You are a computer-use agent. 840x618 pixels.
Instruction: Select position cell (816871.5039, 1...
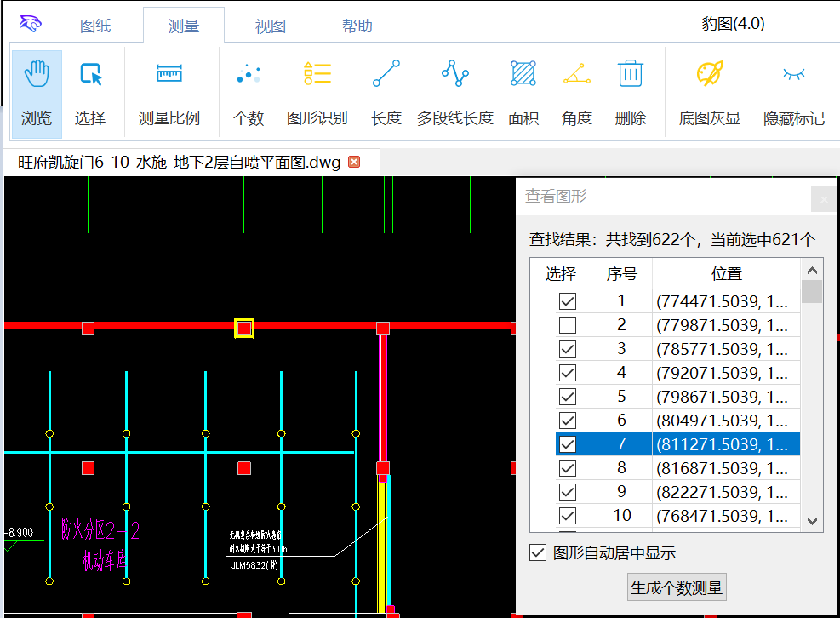(727, 468)
